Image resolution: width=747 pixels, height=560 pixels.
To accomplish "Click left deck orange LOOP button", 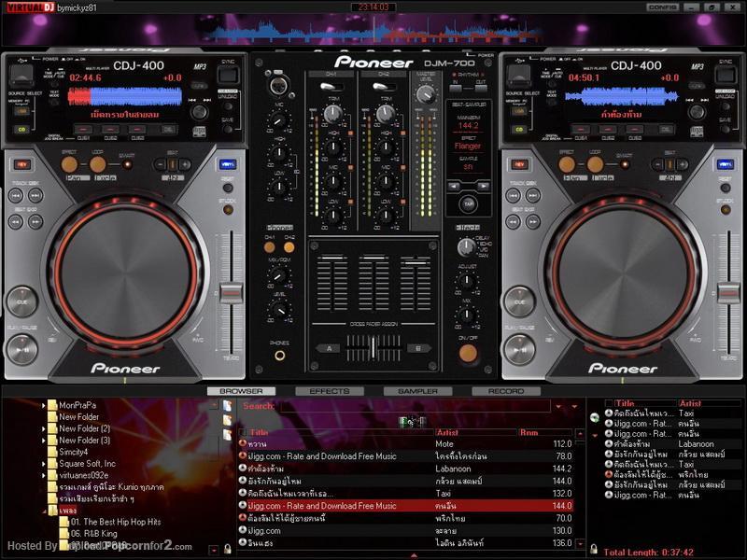I will [98, 165].
